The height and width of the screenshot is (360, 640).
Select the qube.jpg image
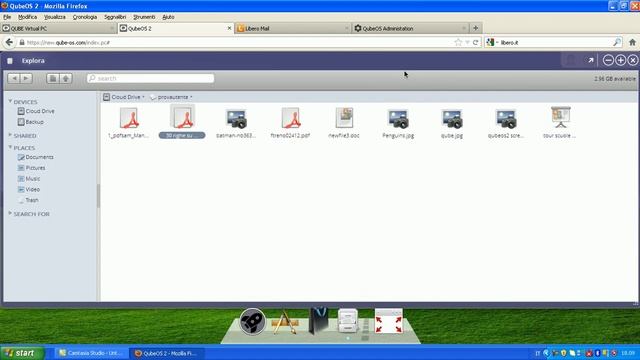coord(452,123)
